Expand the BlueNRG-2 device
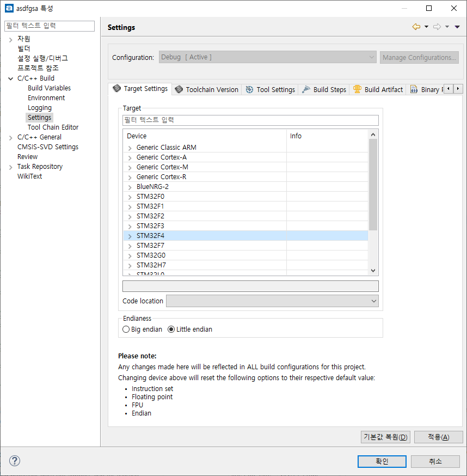The height and width of the screenshot is (476, 467). 130,187
